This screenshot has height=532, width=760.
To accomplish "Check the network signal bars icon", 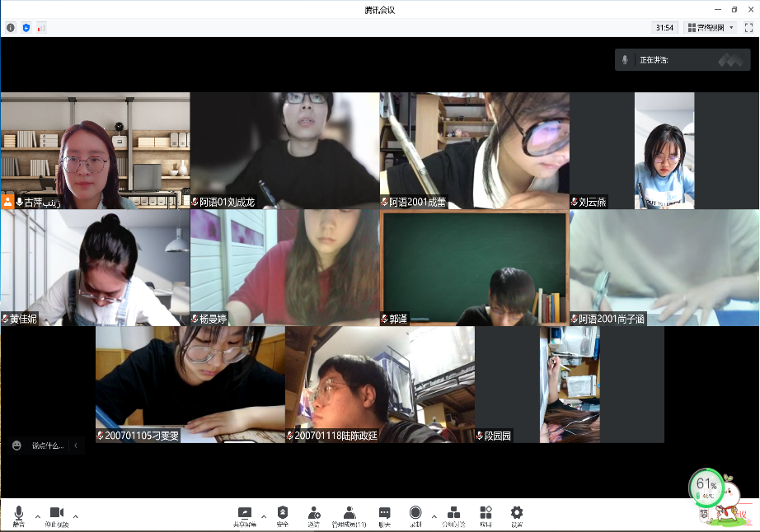I will point(41,27).
